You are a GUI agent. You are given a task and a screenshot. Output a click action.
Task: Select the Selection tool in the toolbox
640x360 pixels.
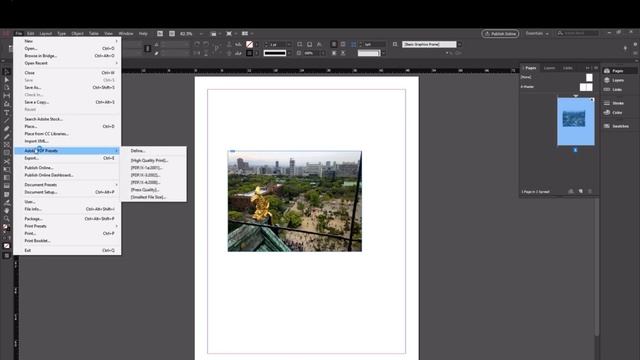point(7,72)
